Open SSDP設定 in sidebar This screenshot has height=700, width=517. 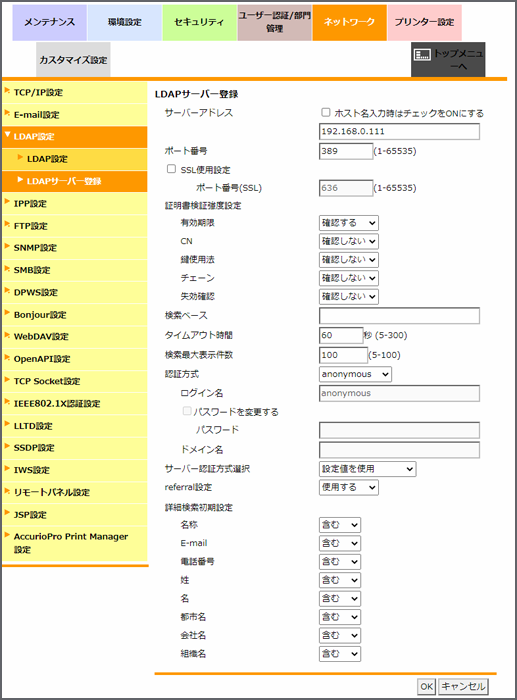pos(75,448)
